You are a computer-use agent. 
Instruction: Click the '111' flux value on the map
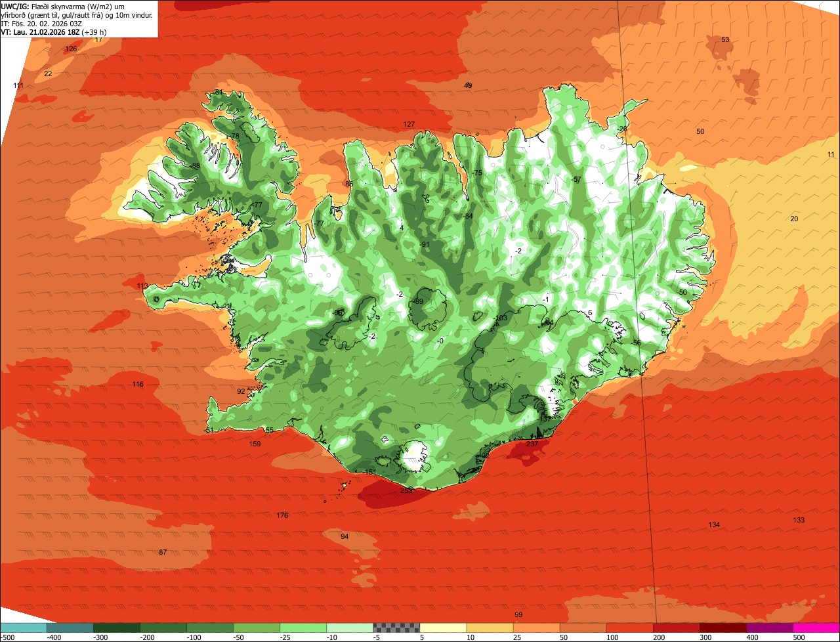point(18,86)
